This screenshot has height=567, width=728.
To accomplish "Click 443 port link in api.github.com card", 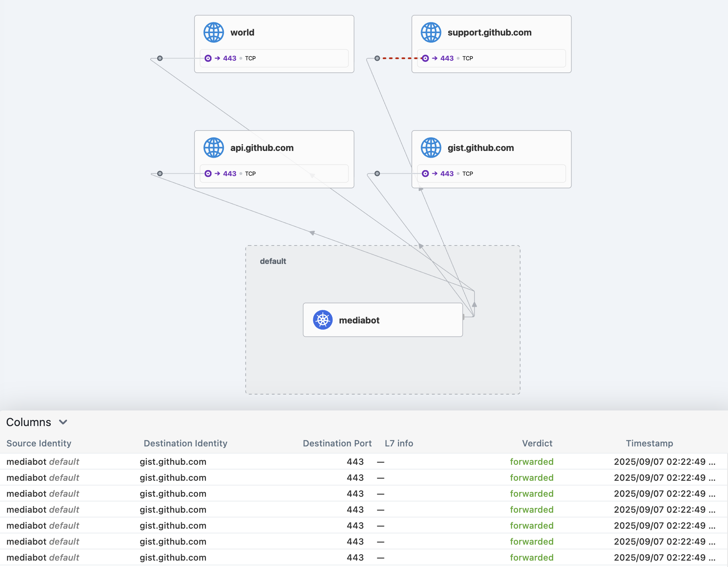I will click(229, 174).
